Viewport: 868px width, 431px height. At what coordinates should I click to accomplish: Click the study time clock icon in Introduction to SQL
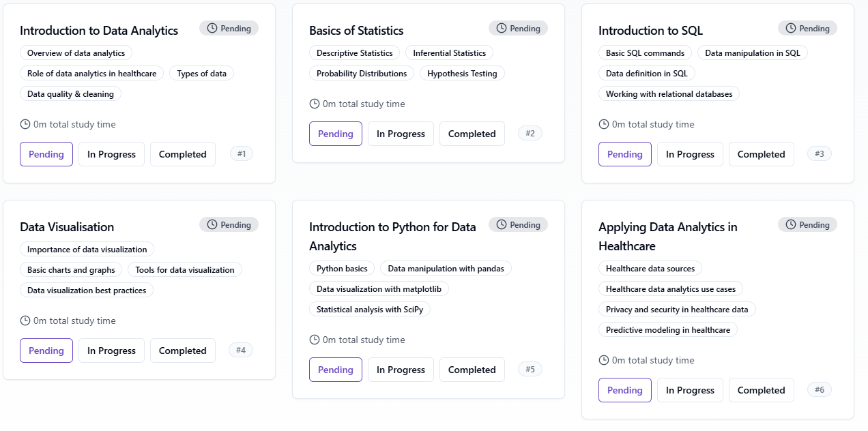click(604, 124)
